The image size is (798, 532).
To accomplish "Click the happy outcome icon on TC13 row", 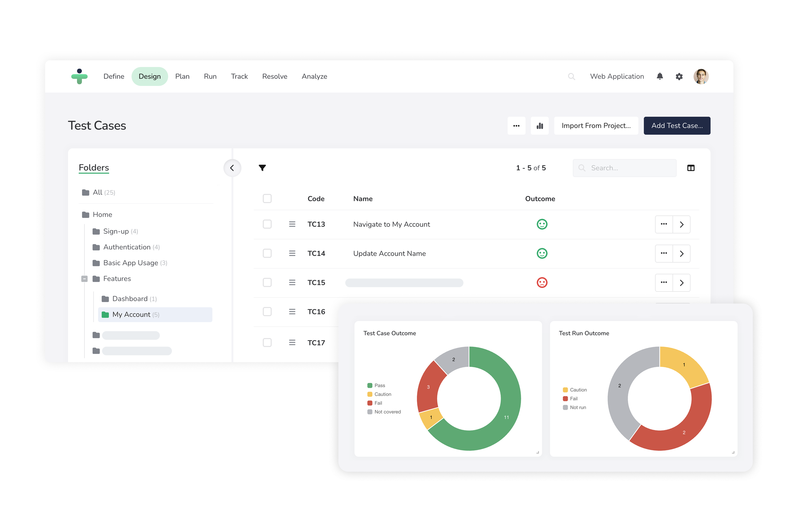I will pyautogui.click(x=542, y=224).
